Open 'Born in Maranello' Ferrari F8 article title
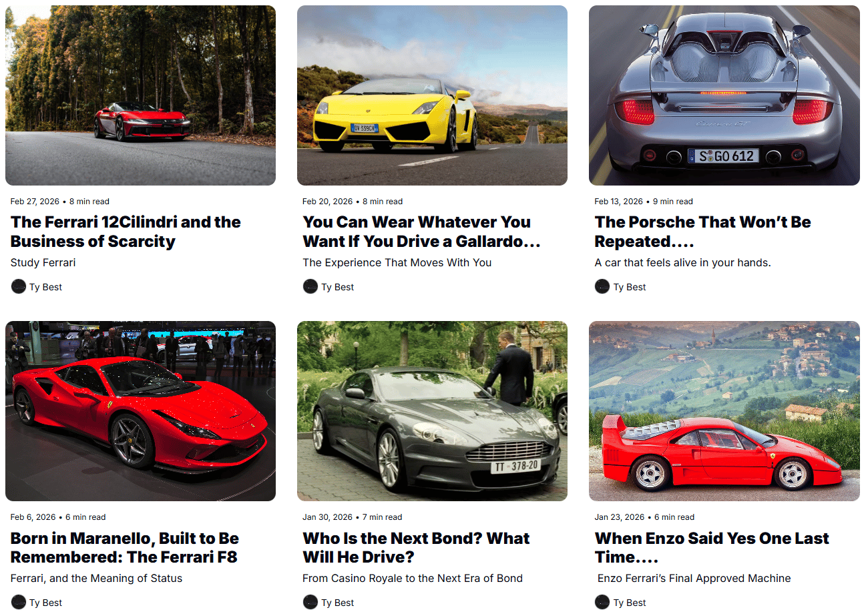 pos(125,547)
